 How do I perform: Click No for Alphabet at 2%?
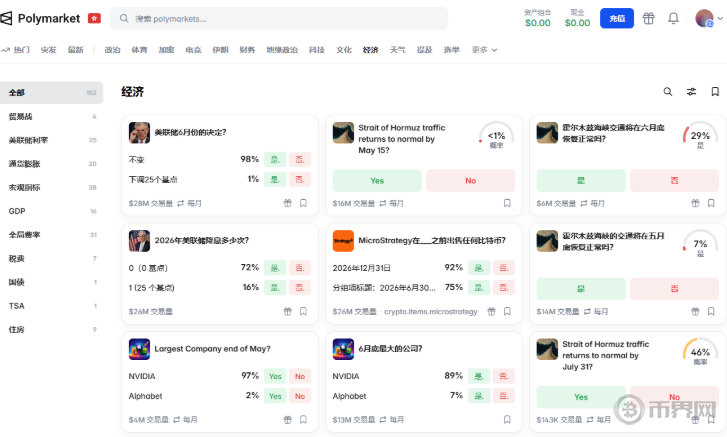(x=300, y=396)
